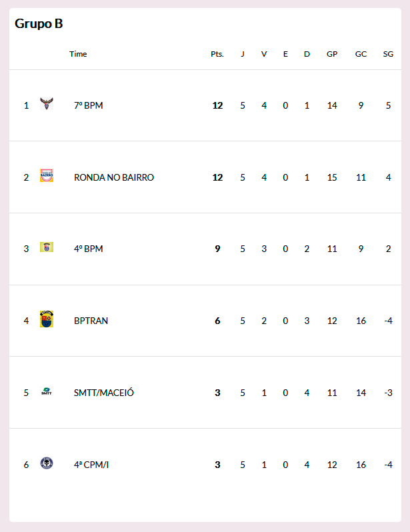This screenshot has width=410, height=532.
Task: Click the 4º BPM yellow crest icon
Action: coord(47,247)
